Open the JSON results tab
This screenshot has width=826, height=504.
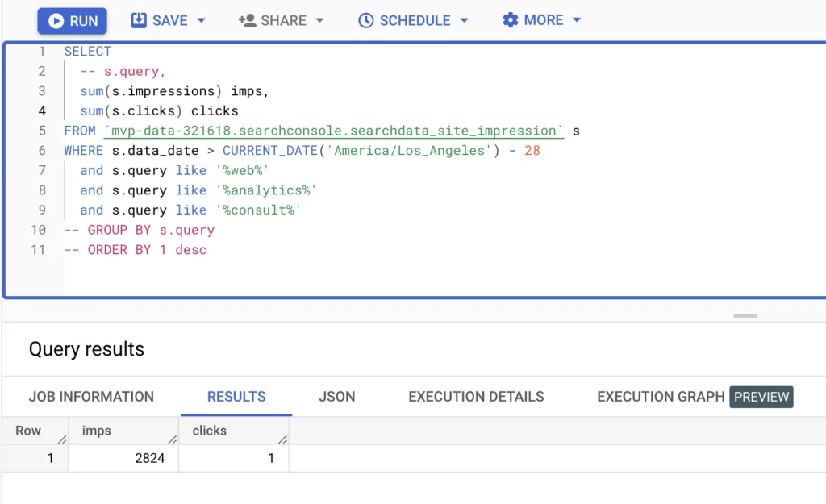(x=337, y=397)
